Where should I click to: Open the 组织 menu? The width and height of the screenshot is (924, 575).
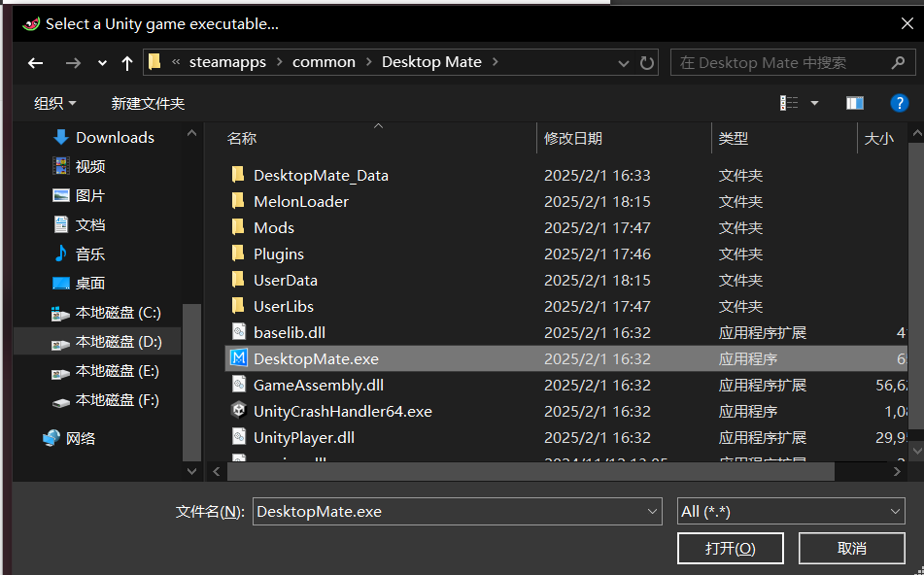pyautogui.click(x=55, y=104)
